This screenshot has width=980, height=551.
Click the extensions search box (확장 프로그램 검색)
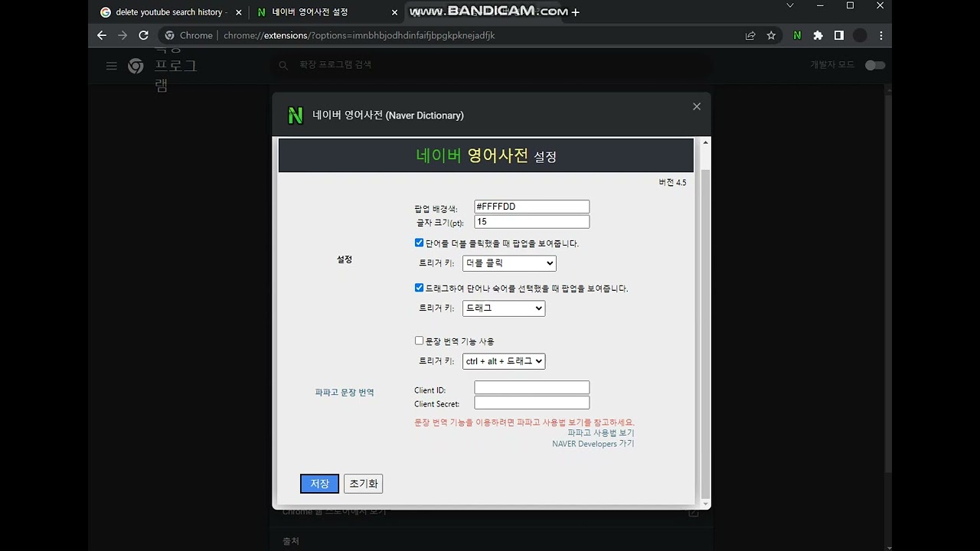click(x=490, y=65)
